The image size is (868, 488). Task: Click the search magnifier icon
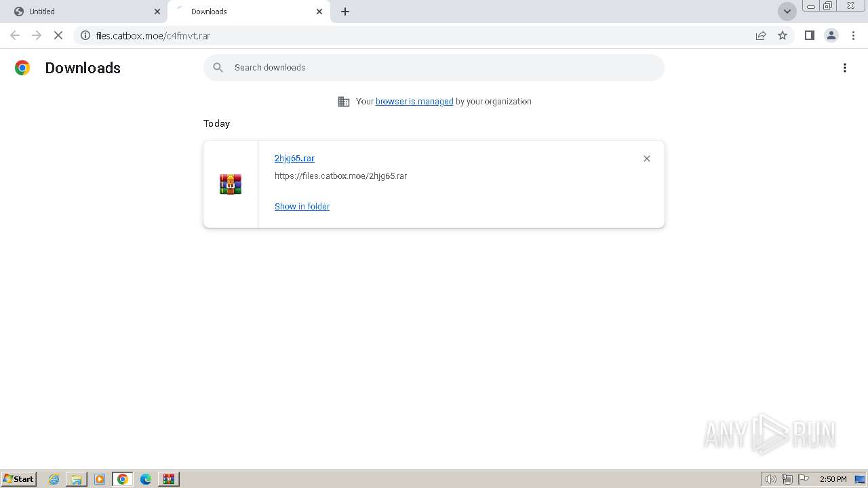[x=218, y=68]
